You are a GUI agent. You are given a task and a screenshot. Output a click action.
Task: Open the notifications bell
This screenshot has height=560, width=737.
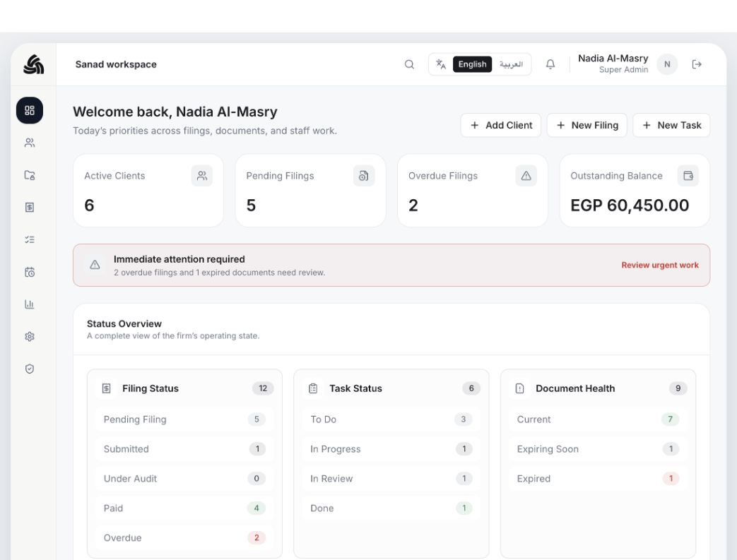click(x=550, y=64)
